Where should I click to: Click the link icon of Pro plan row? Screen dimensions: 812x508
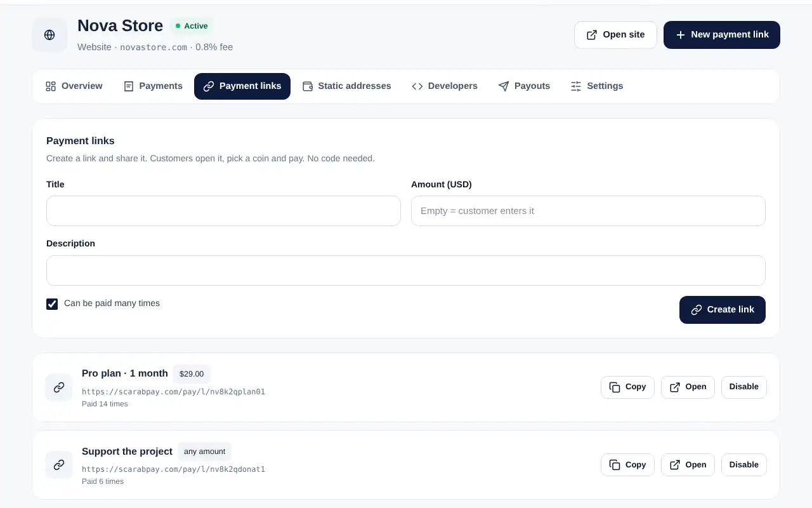(x=59, y=387)
